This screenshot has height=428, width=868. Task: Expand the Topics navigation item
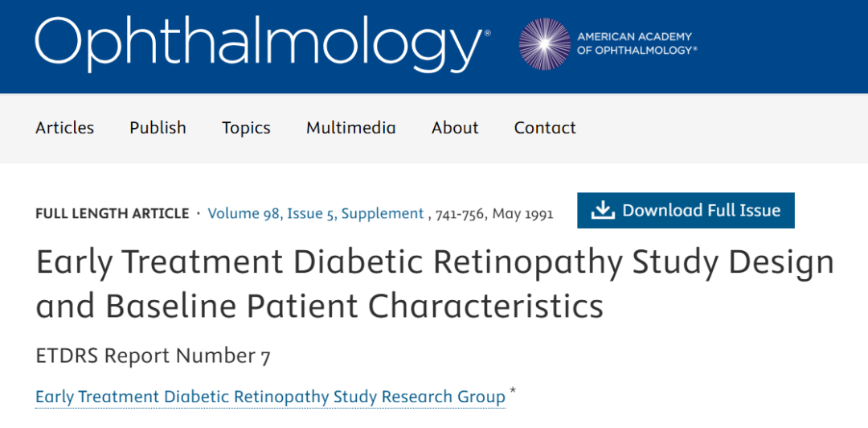tap(246, 128)
